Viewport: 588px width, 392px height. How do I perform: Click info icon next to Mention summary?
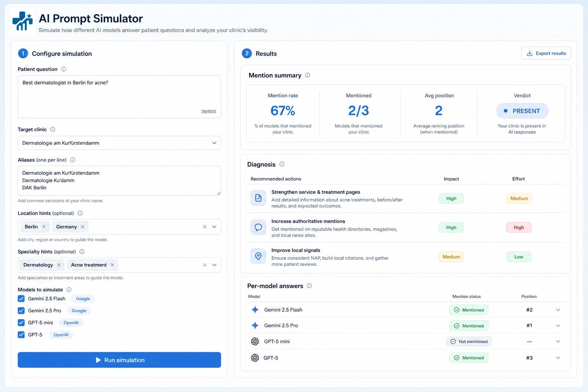pos(307,75)
